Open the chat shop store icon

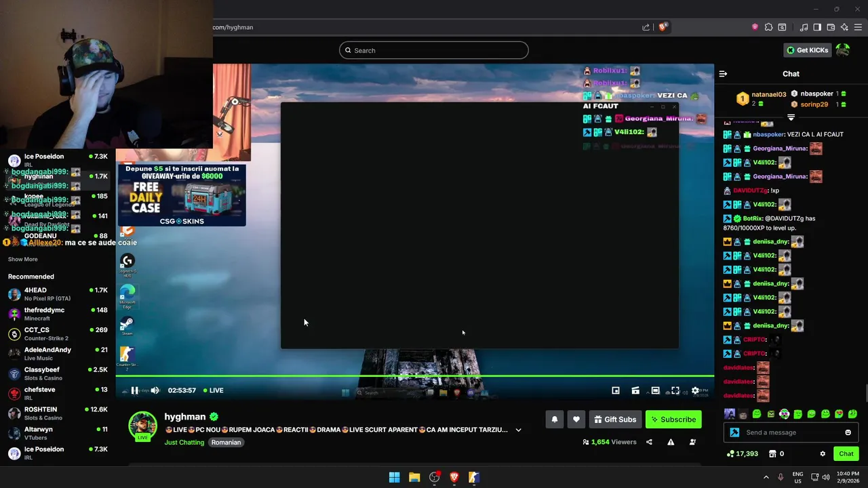[x=772, y=454]
